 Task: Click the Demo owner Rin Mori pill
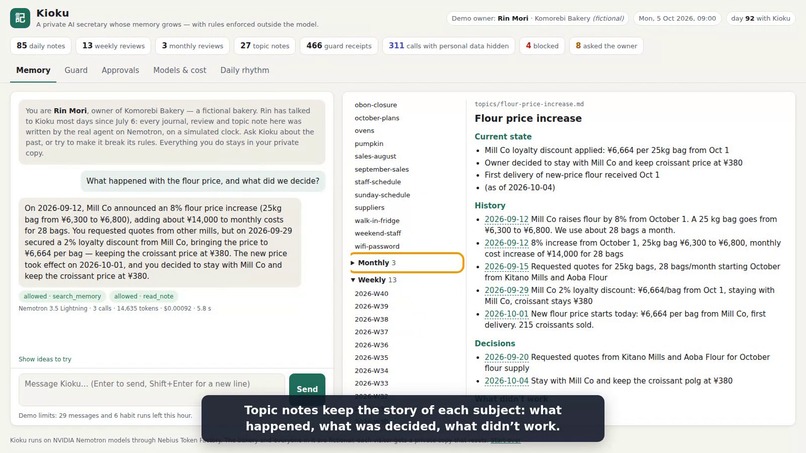click(x=537, y=19)
